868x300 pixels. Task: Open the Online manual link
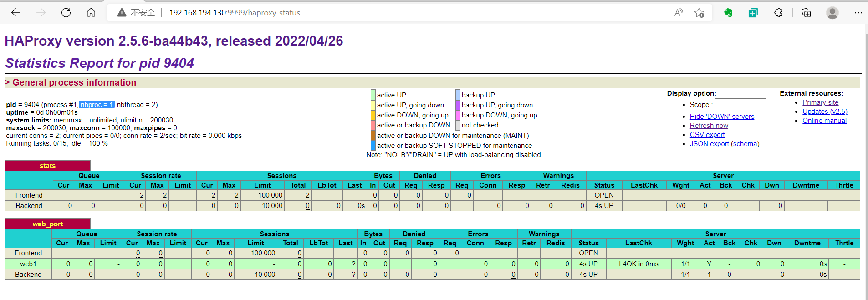824,121
